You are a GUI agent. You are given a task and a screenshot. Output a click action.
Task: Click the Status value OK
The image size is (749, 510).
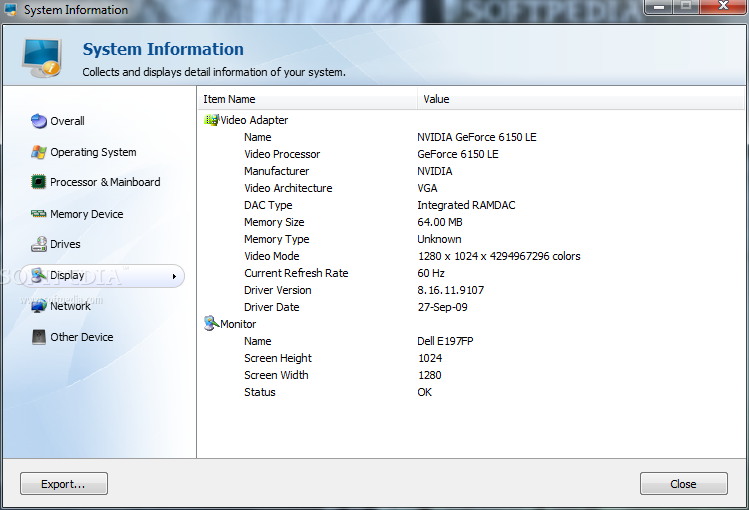click(424, 392)
